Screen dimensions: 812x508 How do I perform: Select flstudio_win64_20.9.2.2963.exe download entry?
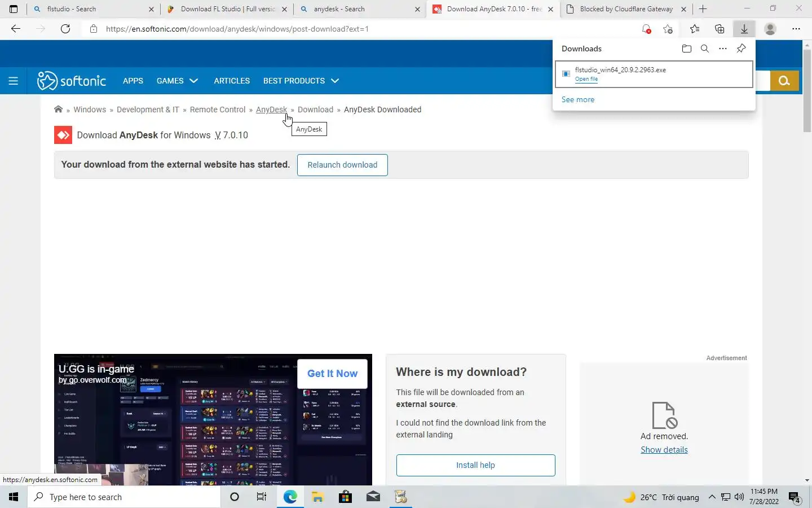[654, 74]
